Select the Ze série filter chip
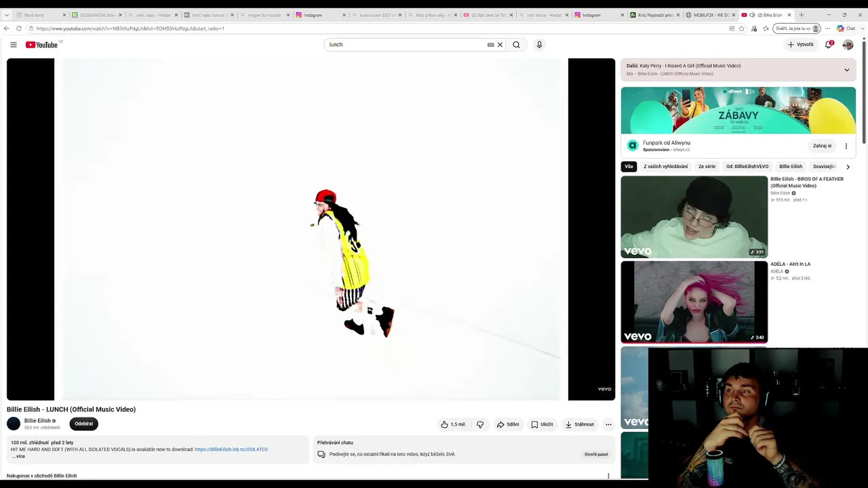 [x=707, y=167]
